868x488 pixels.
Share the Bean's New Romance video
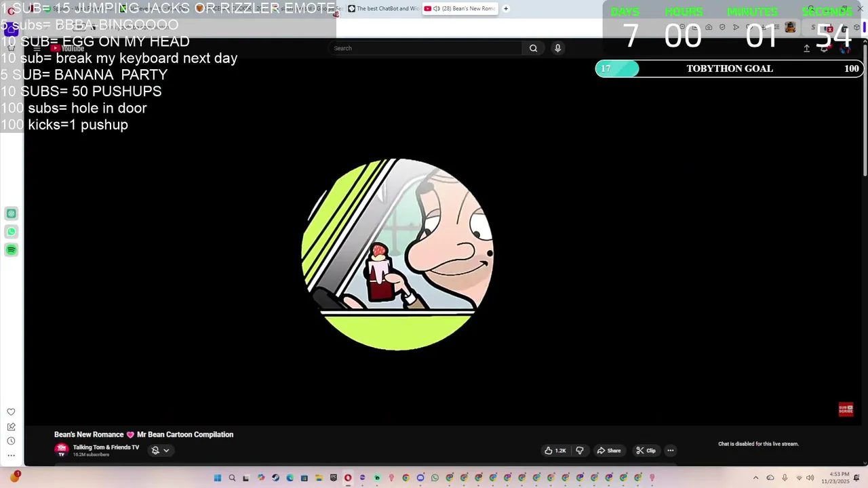[609, 451]
